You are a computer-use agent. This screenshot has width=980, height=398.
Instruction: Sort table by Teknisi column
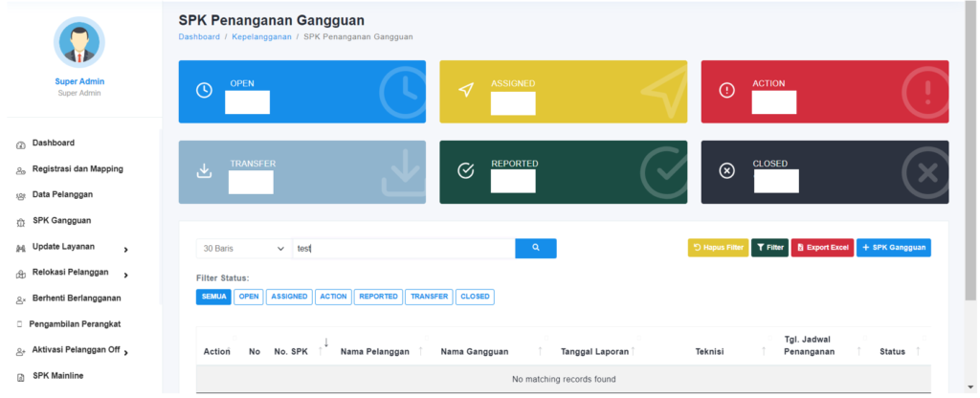709,352
